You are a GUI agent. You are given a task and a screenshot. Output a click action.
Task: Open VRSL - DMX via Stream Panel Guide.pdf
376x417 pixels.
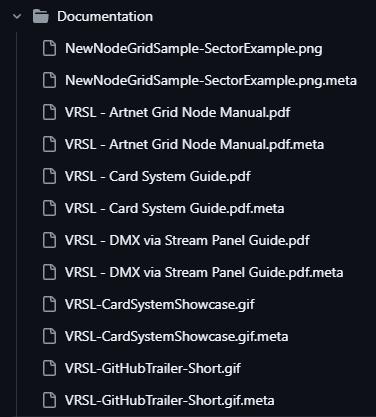[187, 240]
